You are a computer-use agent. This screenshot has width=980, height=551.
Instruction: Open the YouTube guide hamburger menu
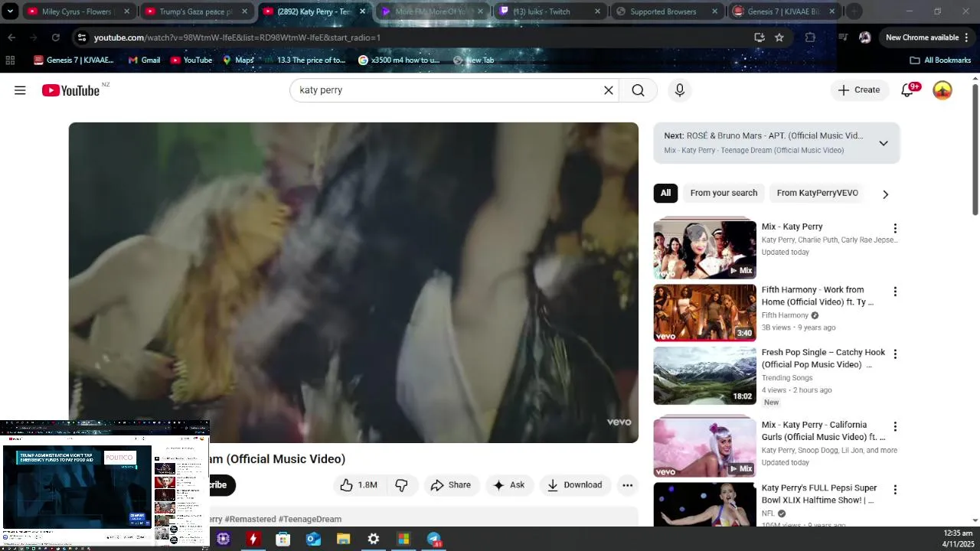(x=20, y=90)
